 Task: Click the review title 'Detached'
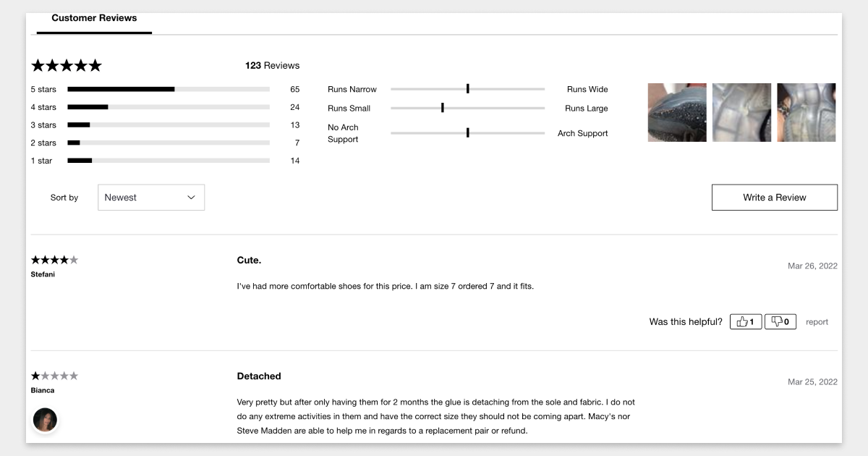(x=259, y=376)
